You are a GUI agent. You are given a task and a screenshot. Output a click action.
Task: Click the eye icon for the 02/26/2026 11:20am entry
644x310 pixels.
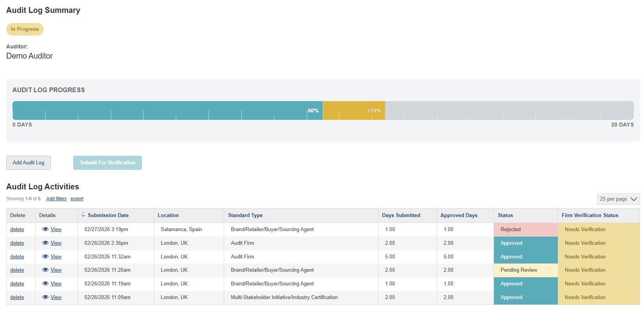click(45, 270)
